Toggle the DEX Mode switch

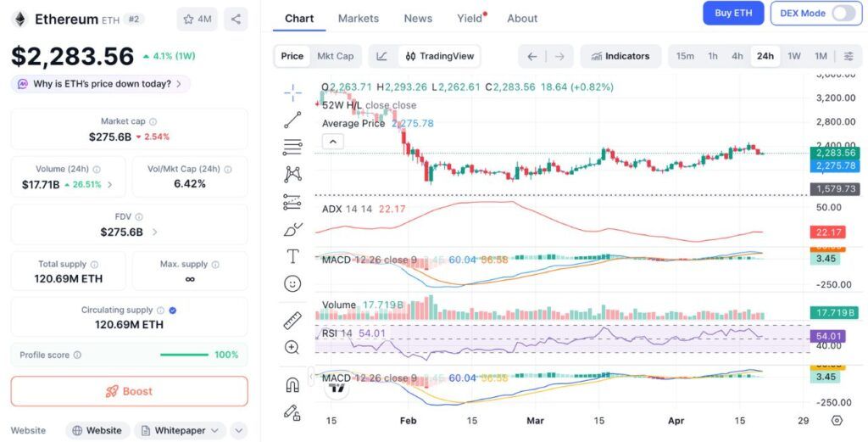[843, 14]
